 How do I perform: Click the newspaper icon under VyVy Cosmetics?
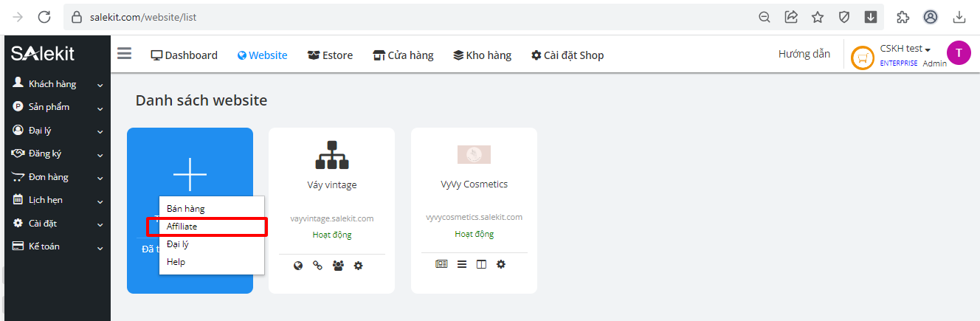click(x=441, y=264)
